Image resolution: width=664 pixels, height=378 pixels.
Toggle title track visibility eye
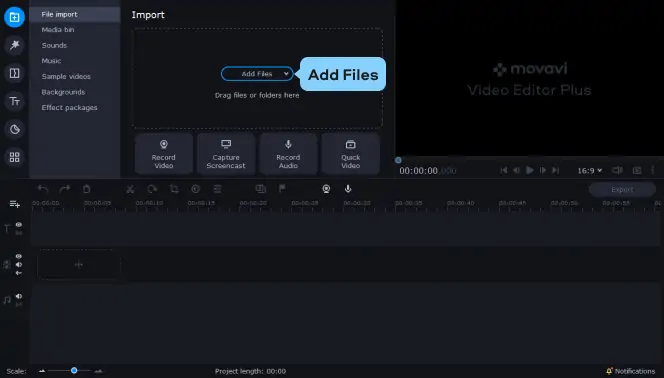19,225
